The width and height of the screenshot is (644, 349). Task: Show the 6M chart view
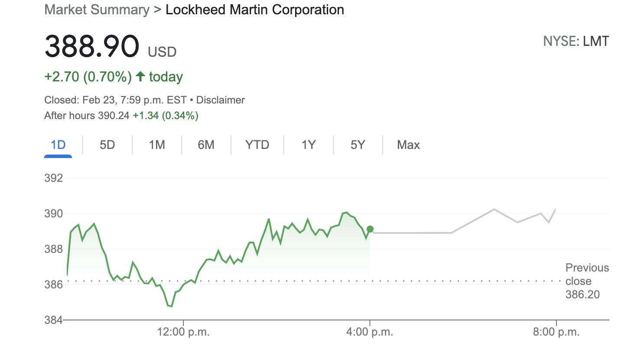pyautogui.click(x=206, y=145)
